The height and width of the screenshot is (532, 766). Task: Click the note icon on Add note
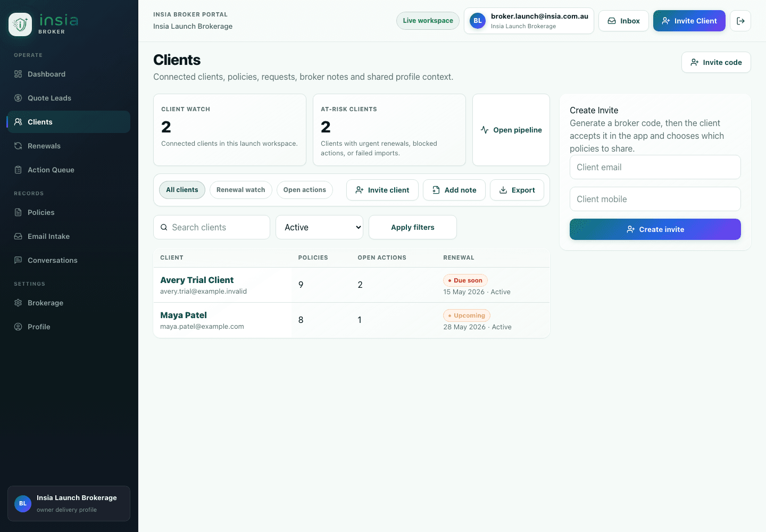tap(436, 190)
